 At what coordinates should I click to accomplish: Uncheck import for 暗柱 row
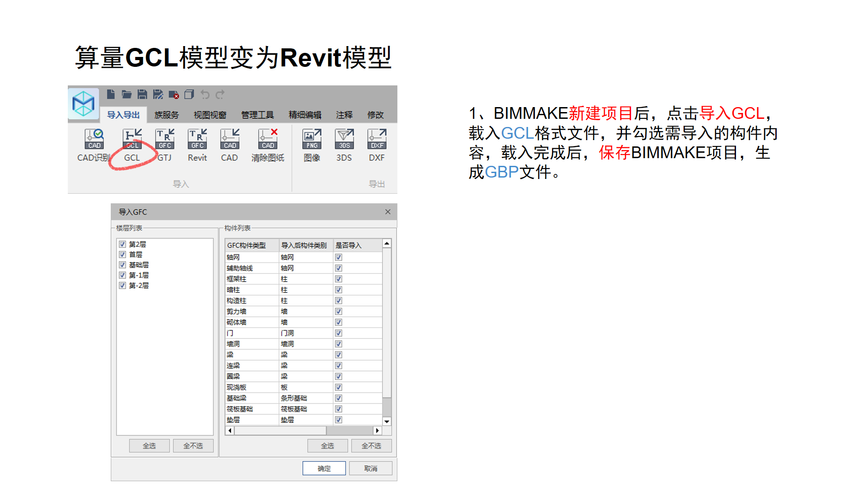pyautogui.click(x=339, y=290)
